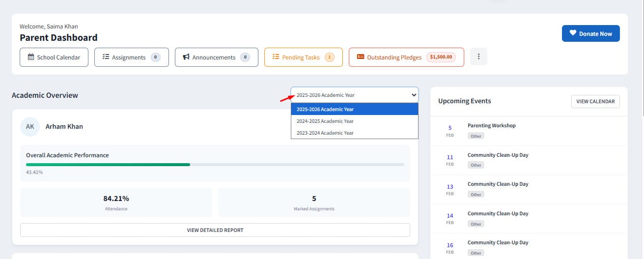Viewport: 644px width, 259px height.
Task: Click the Other tag on the 11 Feb event
Action: pos(476,165)
